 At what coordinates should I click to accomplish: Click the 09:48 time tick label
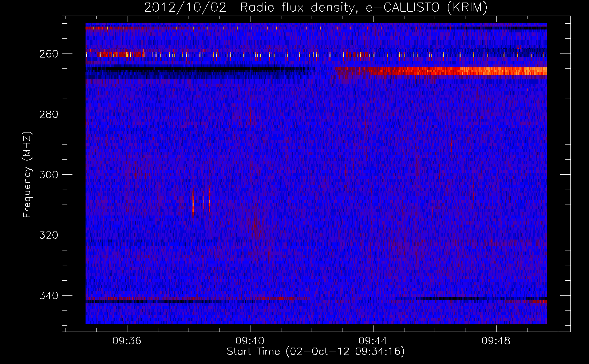click(x=496, y=341)
